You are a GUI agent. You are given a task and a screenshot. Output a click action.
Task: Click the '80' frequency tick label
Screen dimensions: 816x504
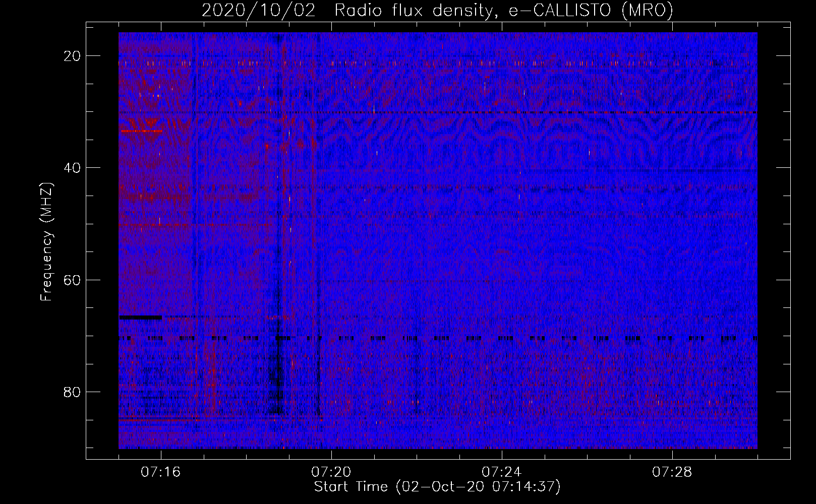[x=72, y=392]
